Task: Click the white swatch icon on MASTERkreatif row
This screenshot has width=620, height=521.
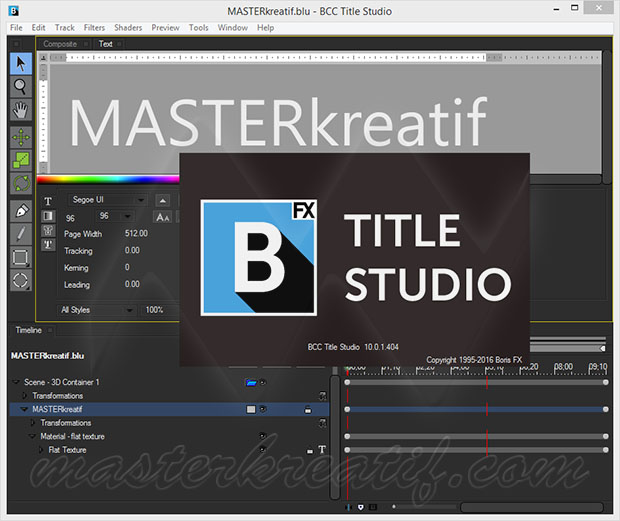Action: click(251, 409)
